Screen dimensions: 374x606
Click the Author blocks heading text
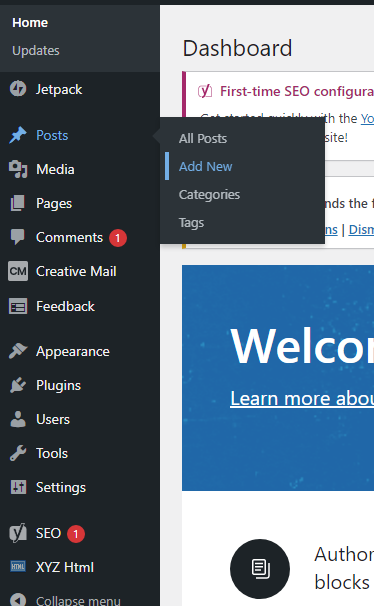point(344,568)
